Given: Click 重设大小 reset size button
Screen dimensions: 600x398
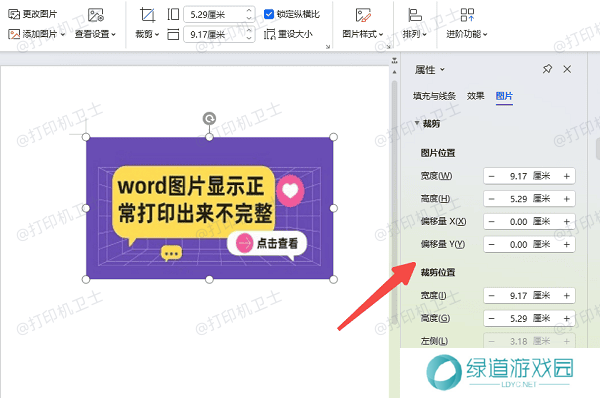Looking at the screenshot, I should click(288, 34).
